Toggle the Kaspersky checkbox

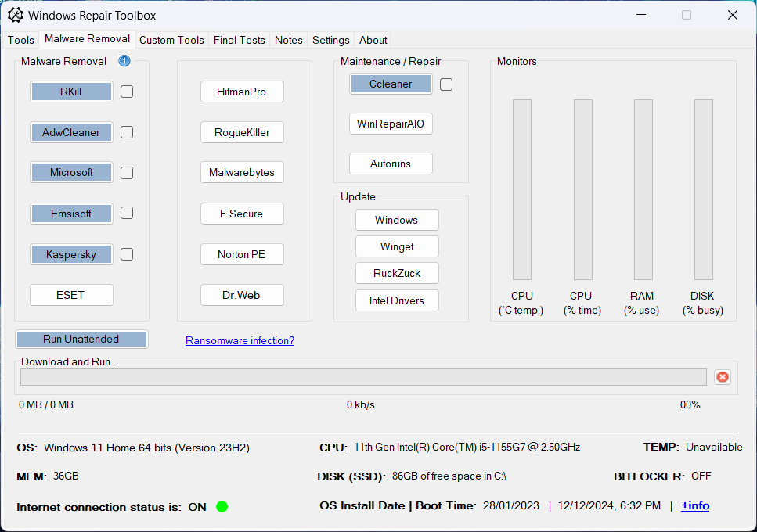[127, 254]
